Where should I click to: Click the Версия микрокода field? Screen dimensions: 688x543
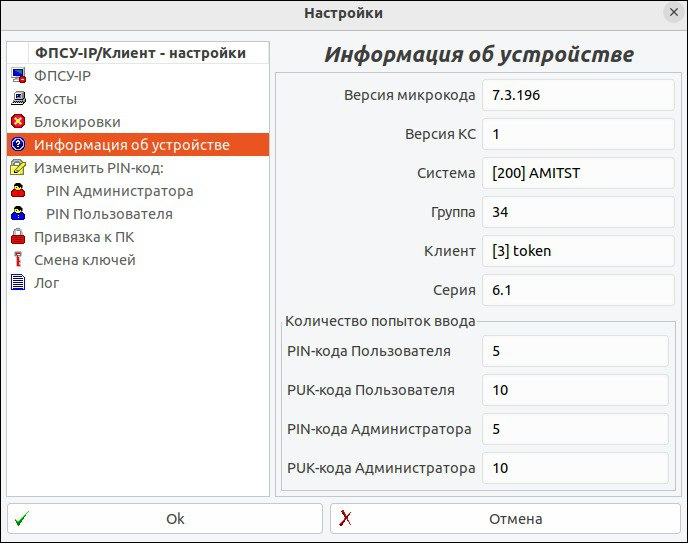(x=578, y=95)
